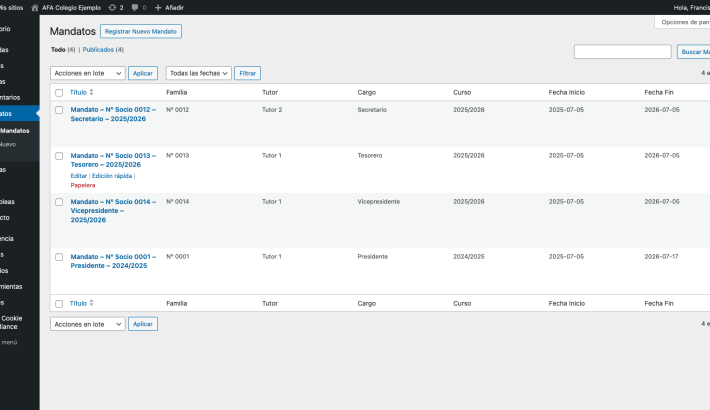The height and width of the screenshot is (410, 710).
Task: Open the Opciones de pantalla tab
Action: (685, 22)
